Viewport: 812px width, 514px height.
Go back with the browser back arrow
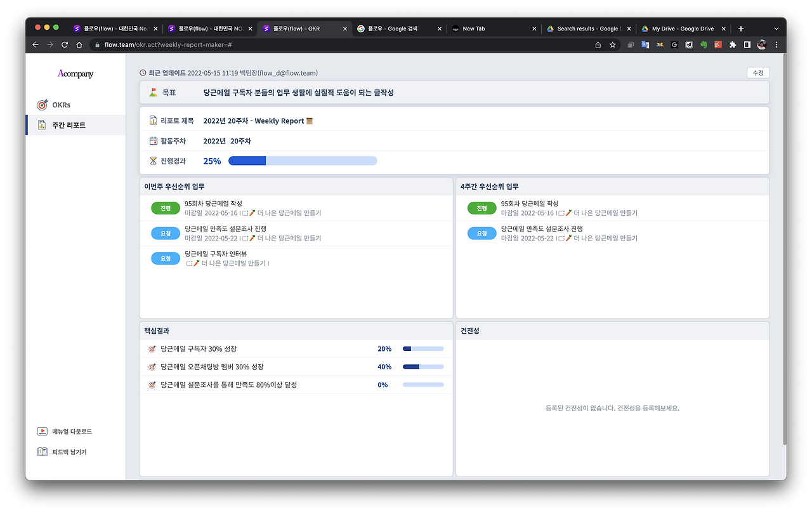[36, 45]
